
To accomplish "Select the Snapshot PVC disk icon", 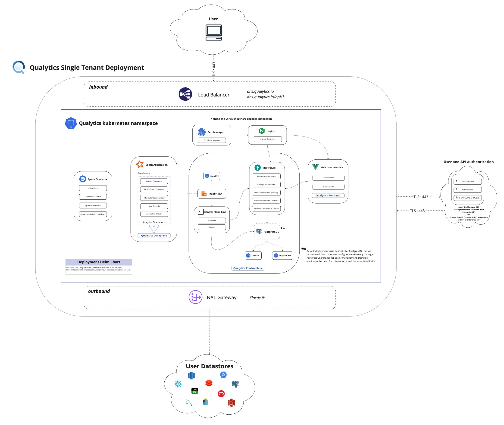I will pos(276,255).
